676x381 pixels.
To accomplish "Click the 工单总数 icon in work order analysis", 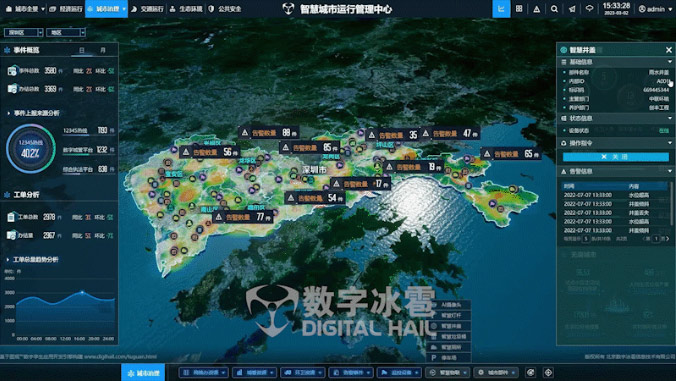I will tap(11, 217).
